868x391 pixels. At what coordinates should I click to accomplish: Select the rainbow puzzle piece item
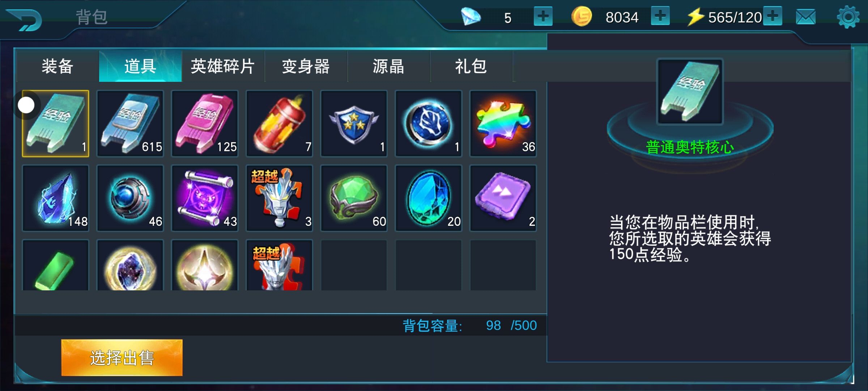(x=503, y=123)
